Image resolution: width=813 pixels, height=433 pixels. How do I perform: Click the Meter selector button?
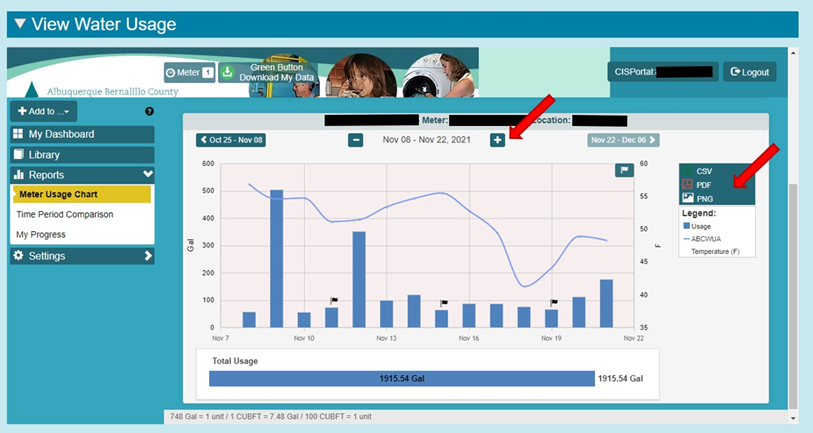(x=189, y=72)
